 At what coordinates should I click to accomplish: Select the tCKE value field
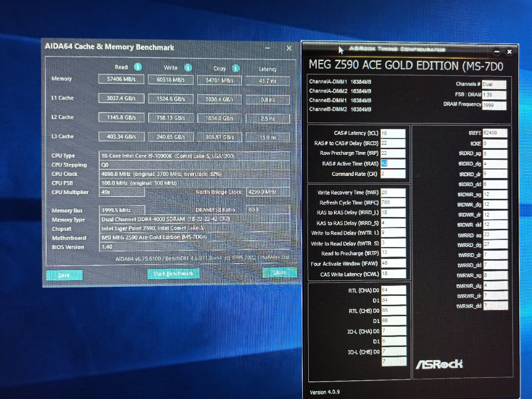pos(495,143)
